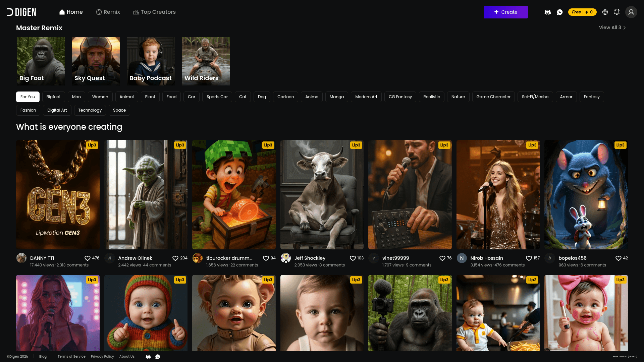644x362 pixels.
Task: Open the Wild Riders remix thumbnail
Action: coord(206,61)
